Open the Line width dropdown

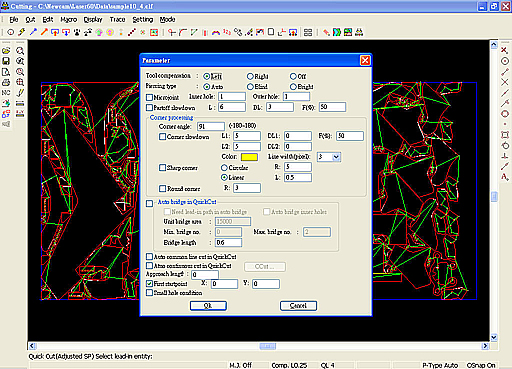coord(336,157)
